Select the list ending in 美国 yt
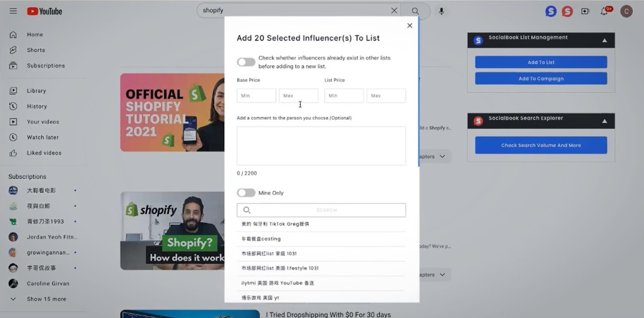 321,297
